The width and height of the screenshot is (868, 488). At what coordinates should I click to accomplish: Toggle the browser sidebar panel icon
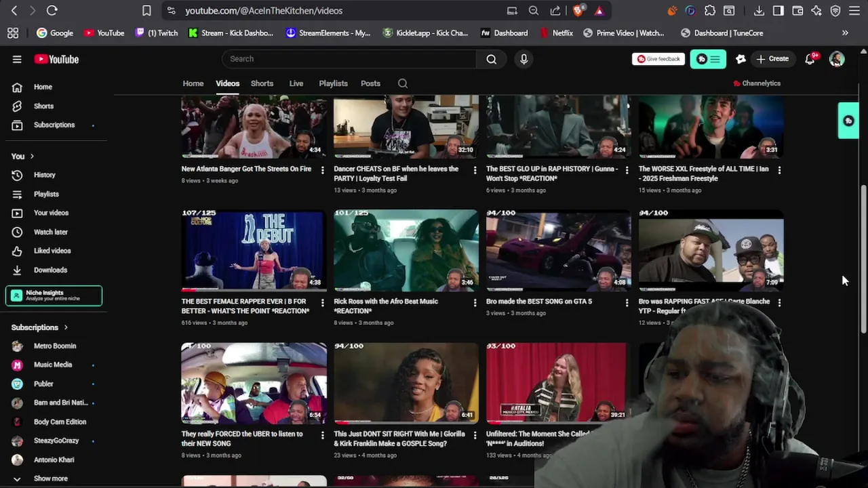(x=778, y=10)
